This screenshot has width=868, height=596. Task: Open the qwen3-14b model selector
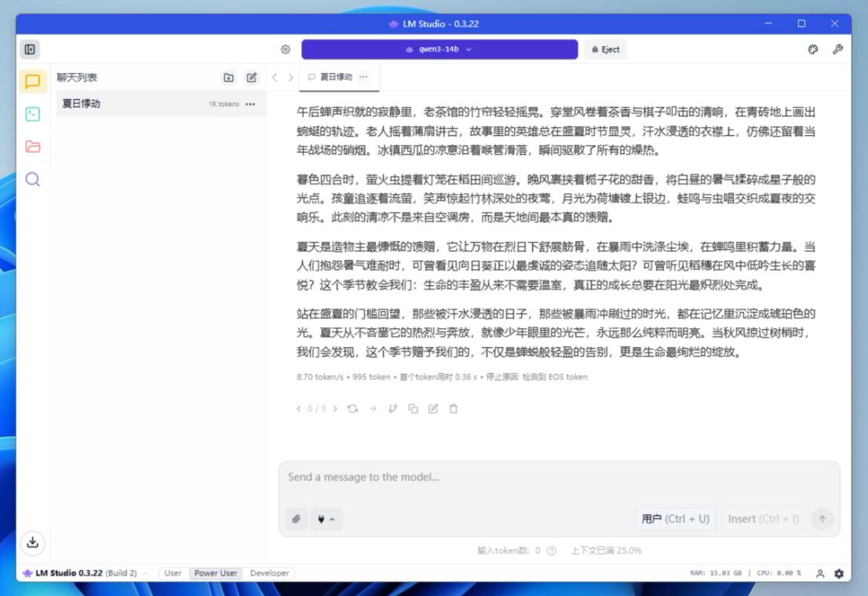[x=439, y=49]
